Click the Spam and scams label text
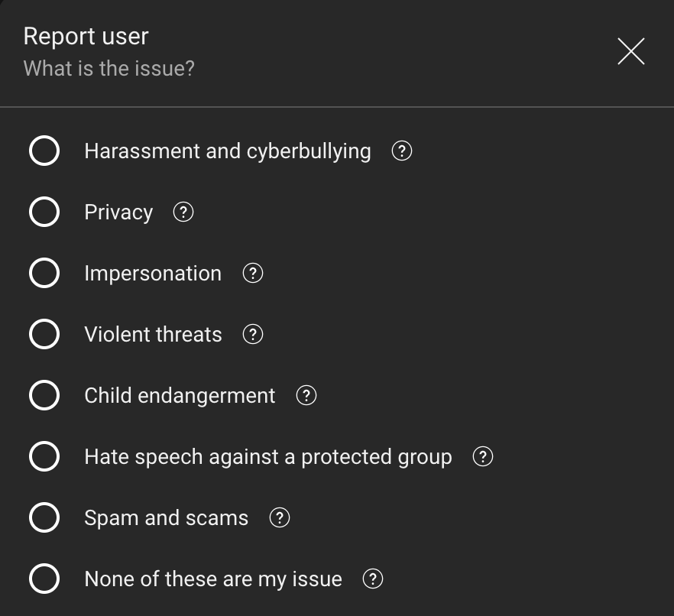Viewport: 674px width, 616px height. coord(166,518)
